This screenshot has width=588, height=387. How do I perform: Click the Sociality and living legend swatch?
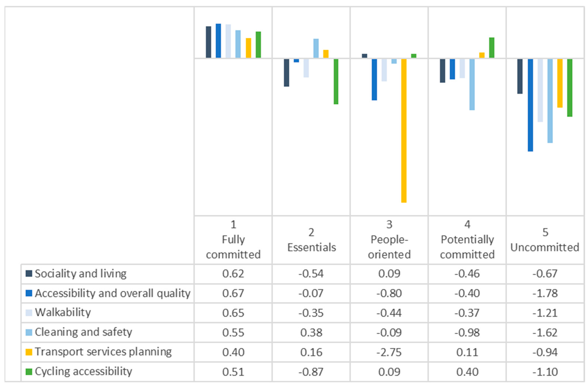[x=29, y=273]
